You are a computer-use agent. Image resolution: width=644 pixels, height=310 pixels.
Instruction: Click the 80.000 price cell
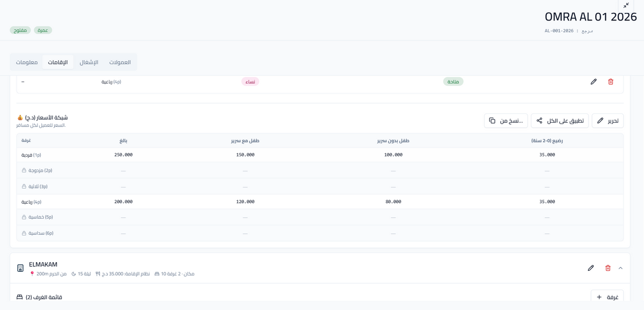(393, 201)
